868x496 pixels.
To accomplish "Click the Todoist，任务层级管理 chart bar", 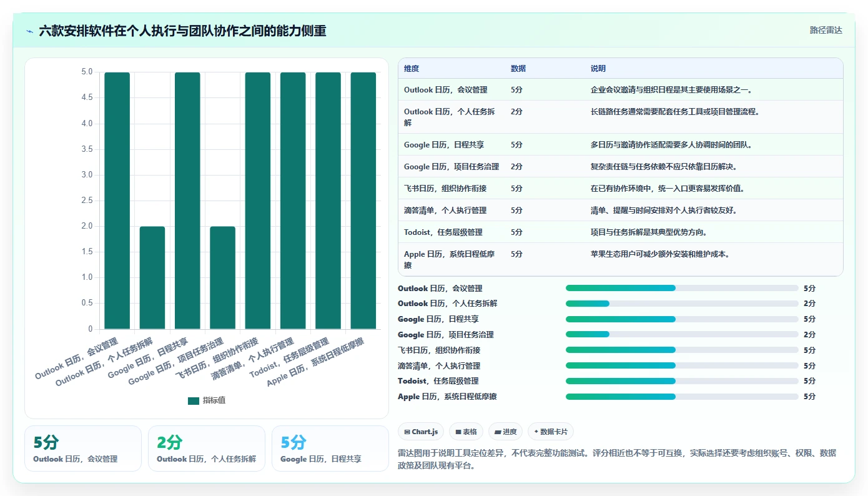I will [x=328, y=201].
